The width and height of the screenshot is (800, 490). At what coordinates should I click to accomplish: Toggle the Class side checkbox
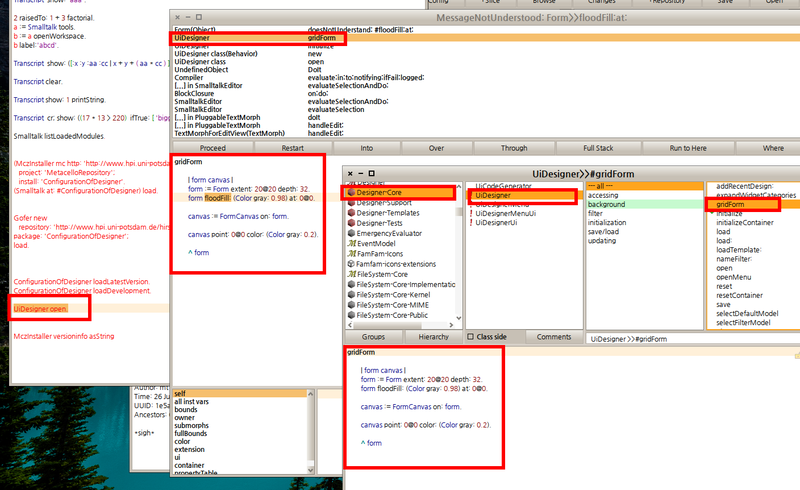click(x=471, y=338)
